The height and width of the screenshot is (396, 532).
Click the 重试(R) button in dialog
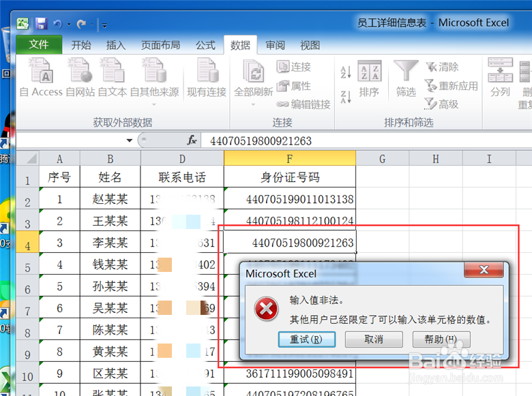(307, 339)
